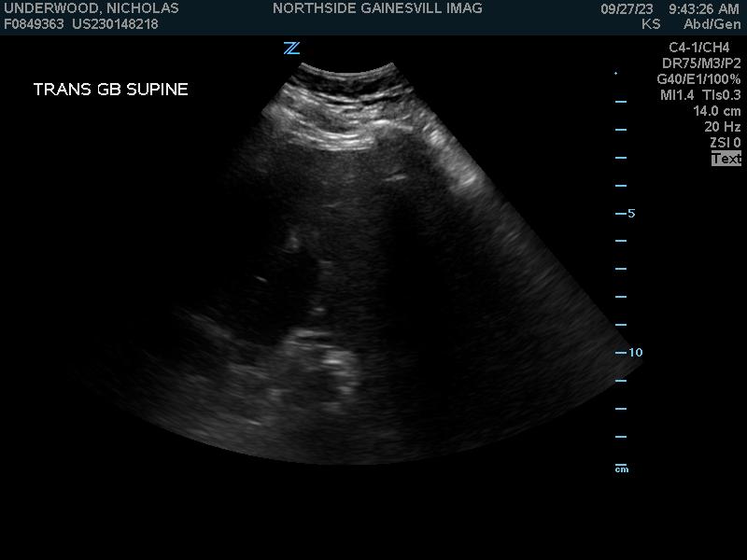Click the blue probe orientation marker
This screenshot has width=747, height=560.
tap(291, 49)
